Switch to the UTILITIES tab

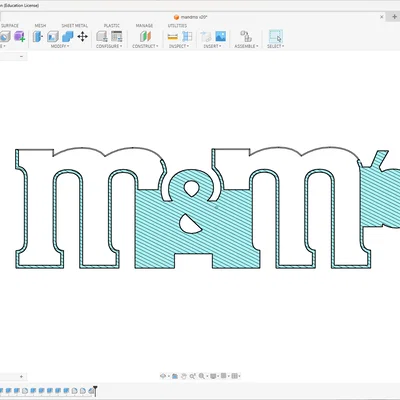pyautogui.click(x=177, y=26)
